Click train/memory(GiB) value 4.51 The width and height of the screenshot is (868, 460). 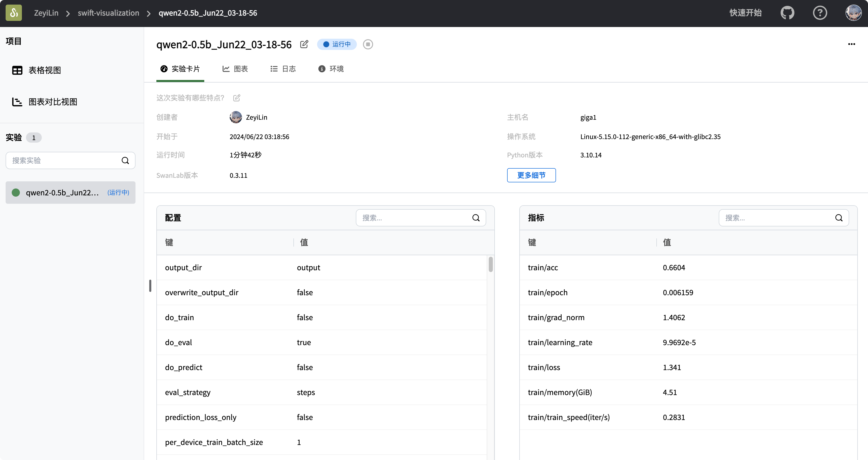(670, 392)
